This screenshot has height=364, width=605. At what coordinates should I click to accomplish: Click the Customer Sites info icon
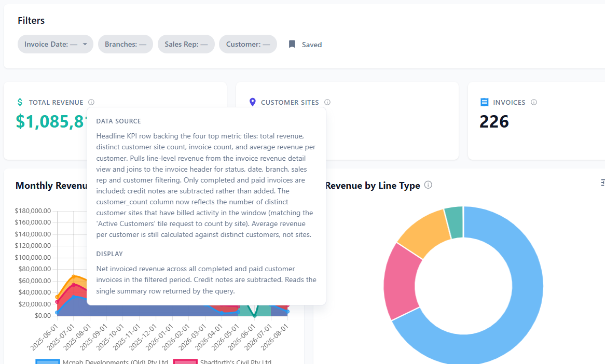[x=327, y=102]
